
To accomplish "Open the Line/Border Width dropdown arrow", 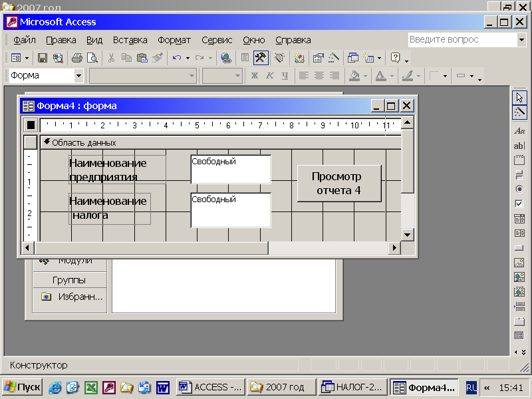I will click(x=445, y=76).
